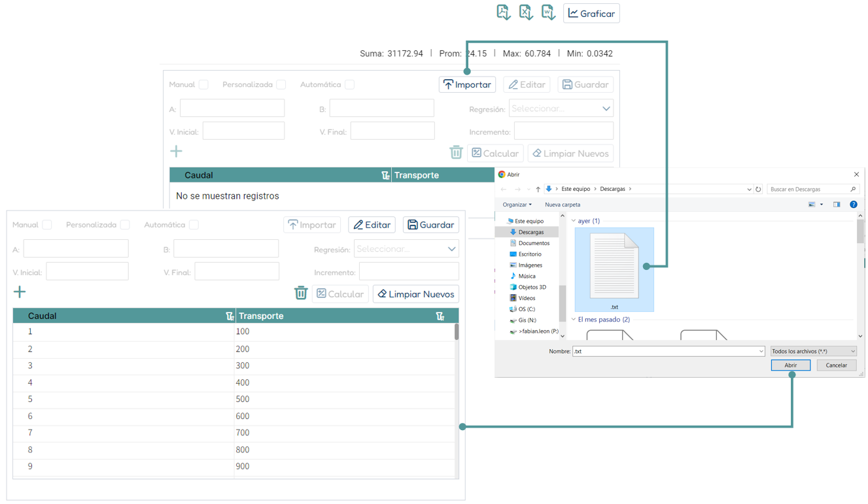Go up one folder in the Abrir dialog

point(538,189)
